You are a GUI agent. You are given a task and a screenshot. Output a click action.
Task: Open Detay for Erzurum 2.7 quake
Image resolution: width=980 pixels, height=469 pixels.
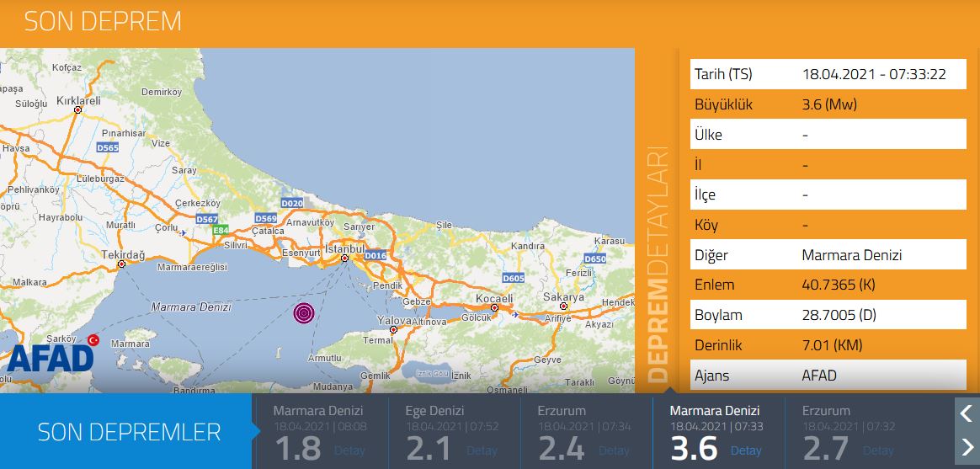coord(878,450)
